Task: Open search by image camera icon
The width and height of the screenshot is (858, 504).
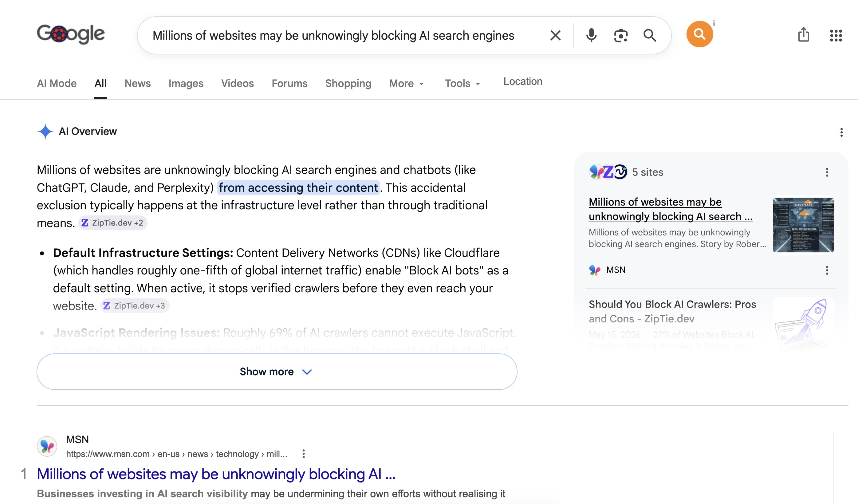Action: click(621, 35)
